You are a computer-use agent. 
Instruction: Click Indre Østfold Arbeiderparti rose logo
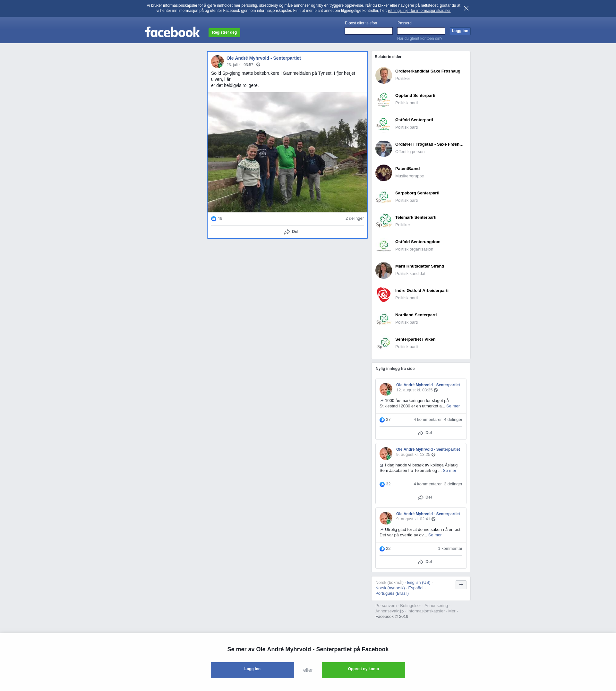(x=383, y=294)
